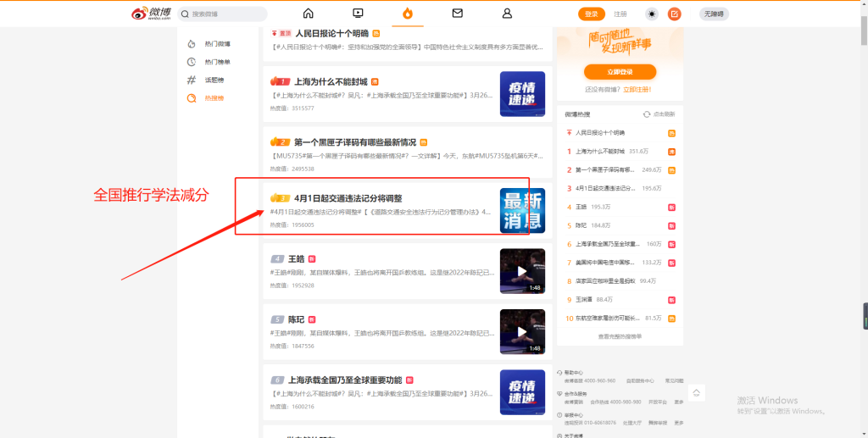Viewport: 868px width, 438px height.
Task: Click the 最新消息 thumbnail image
Action: pos(522,211)
